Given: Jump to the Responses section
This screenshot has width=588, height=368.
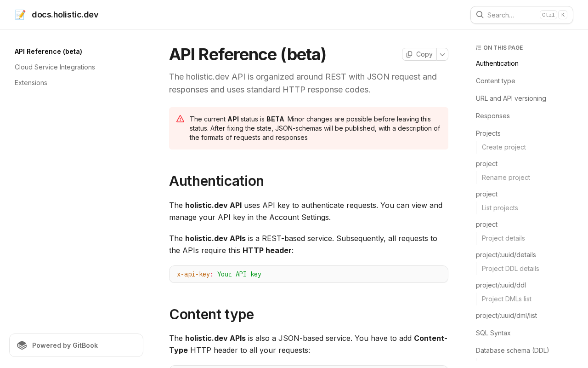Looking at the screenshot, I should click(x=492, y=116).
